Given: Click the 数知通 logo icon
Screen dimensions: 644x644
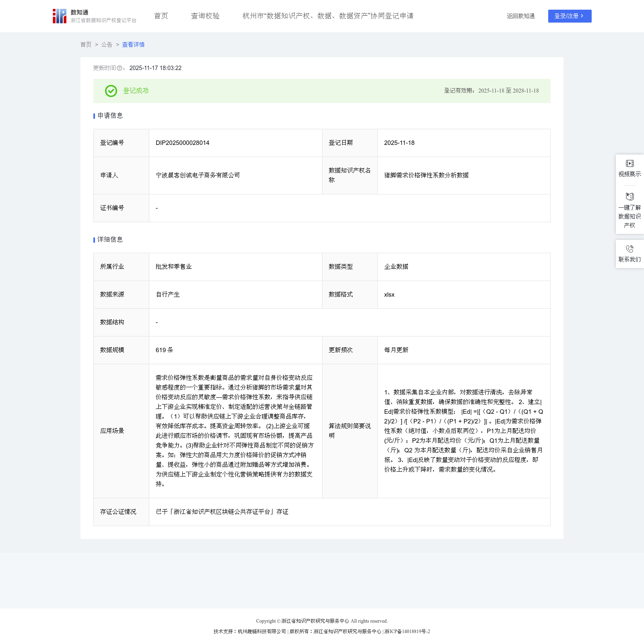Looking at the screenshot, I should coord(60,16).
